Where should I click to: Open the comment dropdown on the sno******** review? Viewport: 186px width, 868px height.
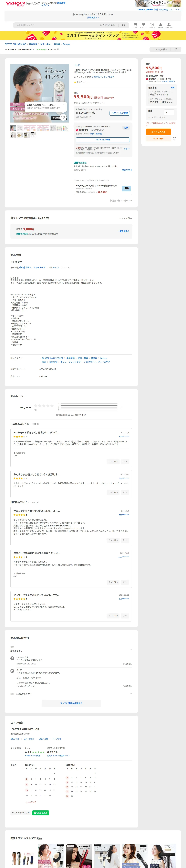point(125,461)
